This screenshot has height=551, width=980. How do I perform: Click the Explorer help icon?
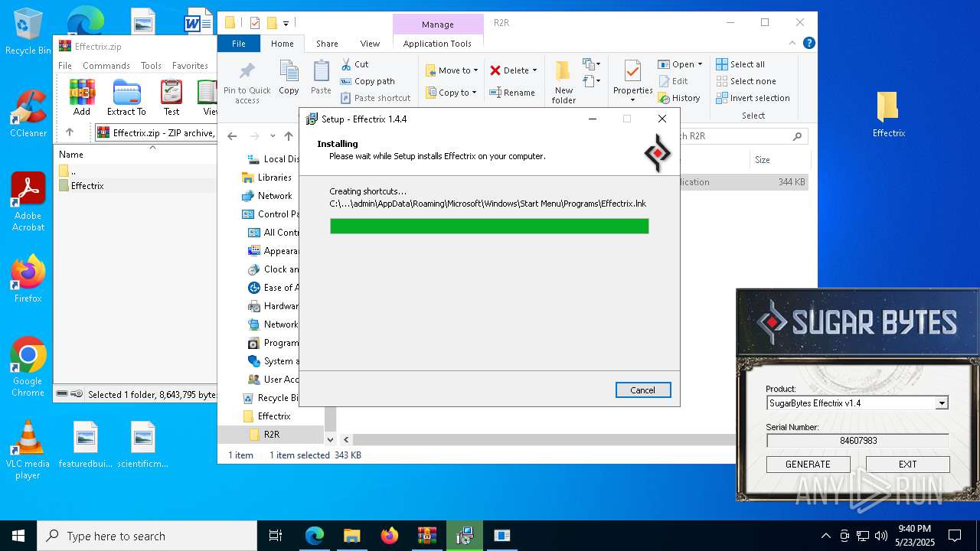(808, 44)
